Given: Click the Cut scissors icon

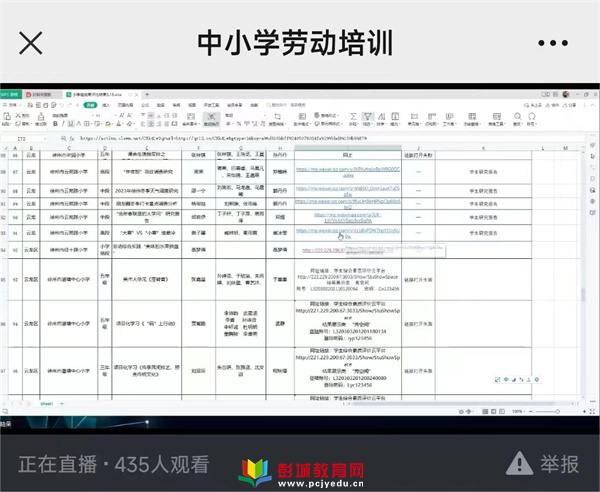Looking at the screenshot, I should [x=18, y=115].
